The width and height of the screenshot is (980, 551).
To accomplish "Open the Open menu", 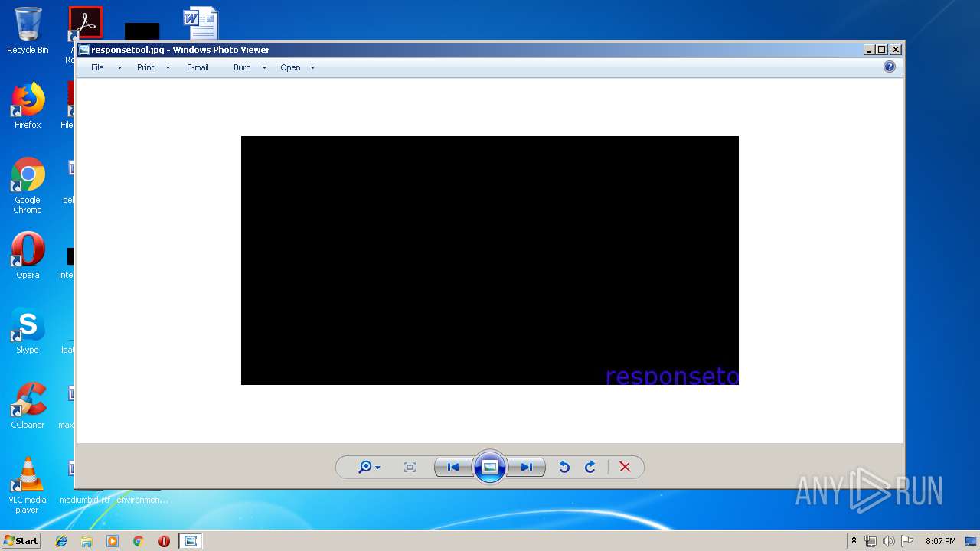I will (x=290, y=67).
